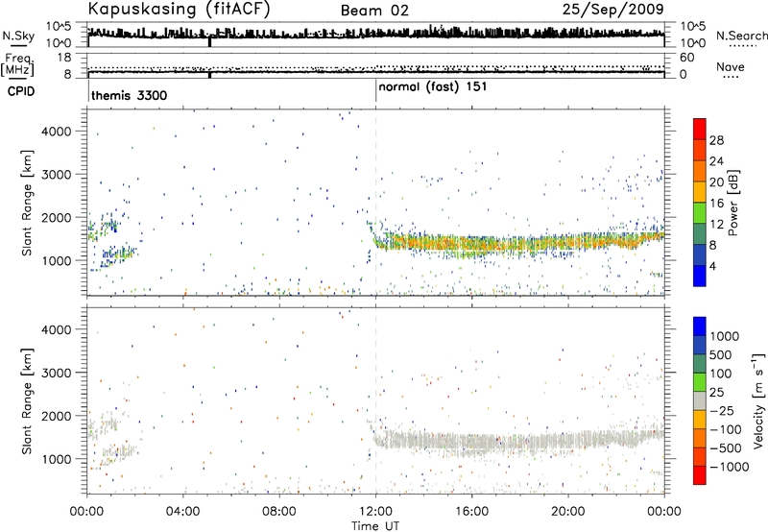Click the velocity scale value '-1000'
Screen dimensions: 768x532
[x=730, y=467]
